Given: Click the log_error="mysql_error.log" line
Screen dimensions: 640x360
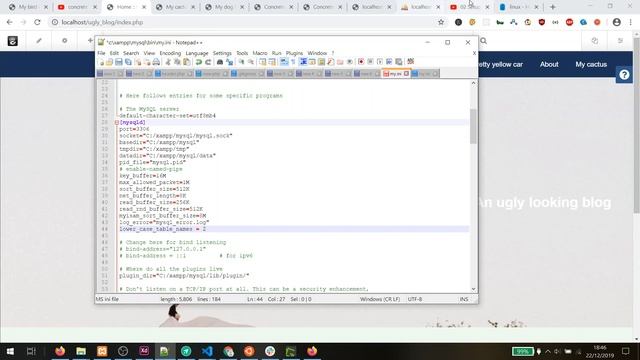Looking at the screenshot, I should click(164, 222).
